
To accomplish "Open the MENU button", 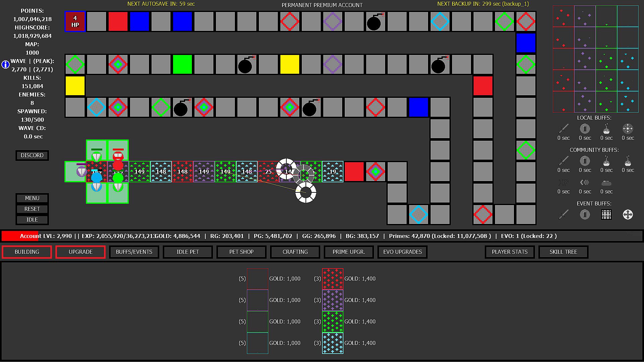I will tap(32, 198).
